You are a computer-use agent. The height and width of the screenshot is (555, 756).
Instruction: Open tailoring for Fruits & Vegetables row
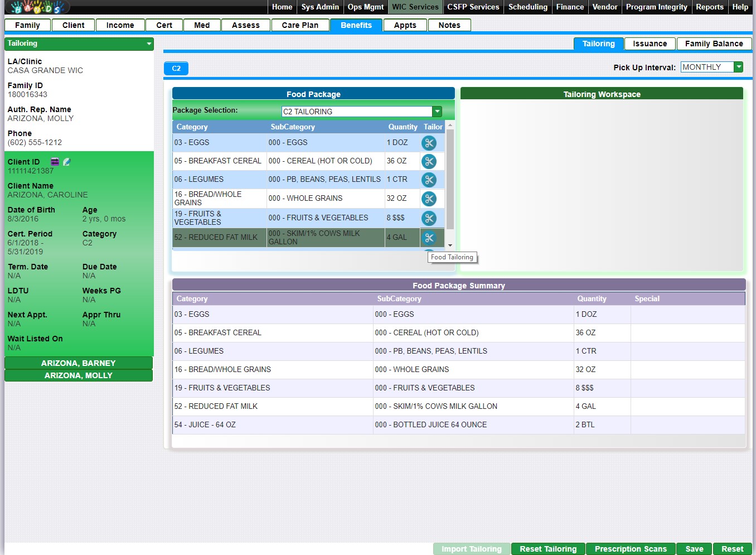(x=429, y=219)
